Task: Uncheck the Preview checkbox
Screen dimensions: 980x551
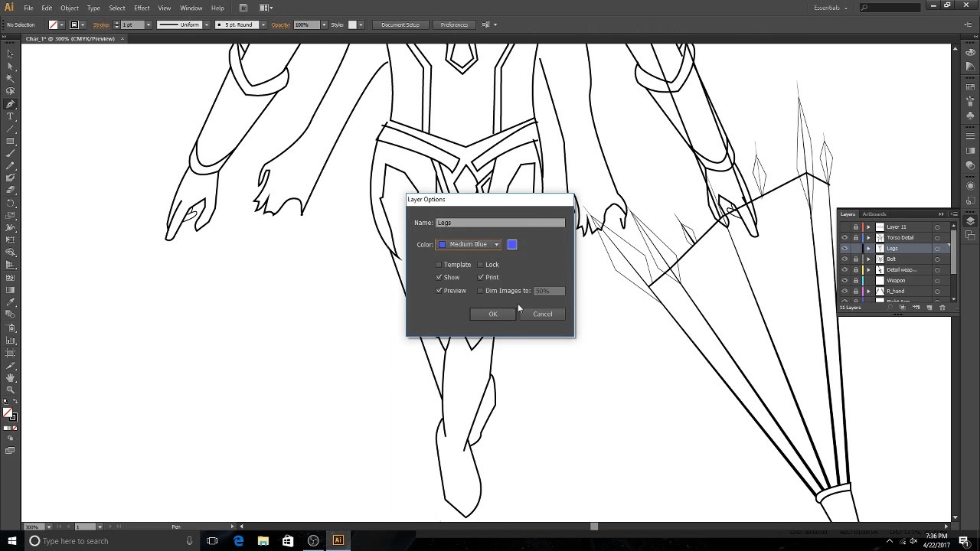Action: coord(439,291)
